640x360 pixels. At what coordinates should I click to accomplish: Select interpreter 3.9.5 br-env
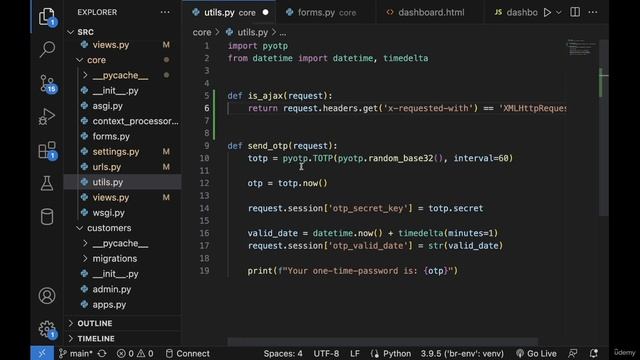(462, 353)
